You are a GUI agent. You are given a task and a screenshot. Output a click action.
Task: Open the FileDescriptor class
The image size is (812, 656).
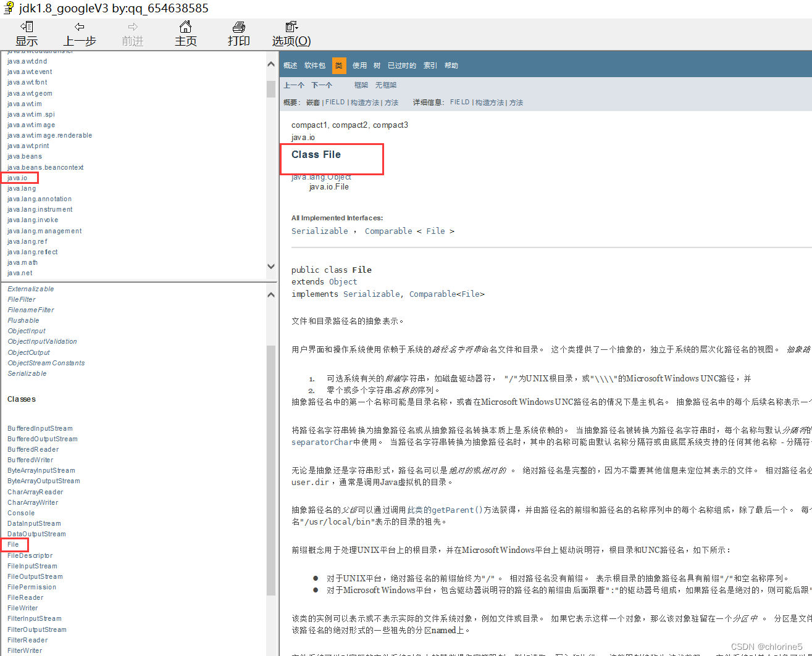coord(30,555)
